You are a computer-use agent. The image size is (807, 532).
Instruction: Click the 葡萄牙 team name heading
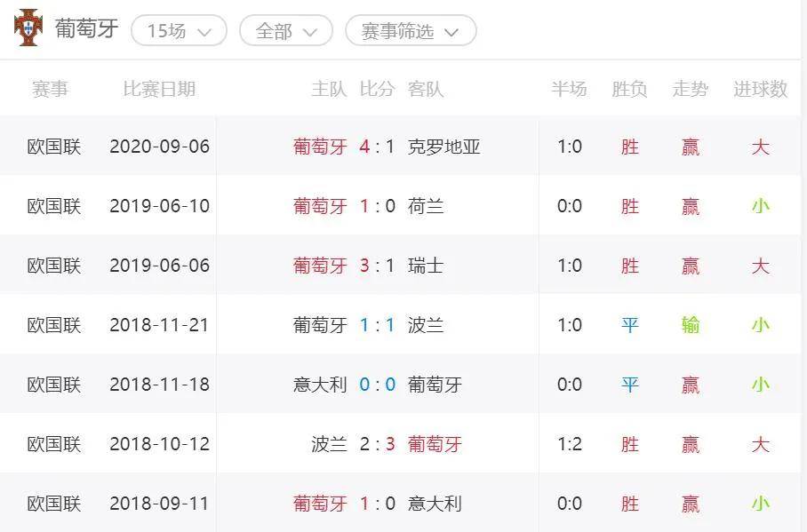(x=86, y=28)
